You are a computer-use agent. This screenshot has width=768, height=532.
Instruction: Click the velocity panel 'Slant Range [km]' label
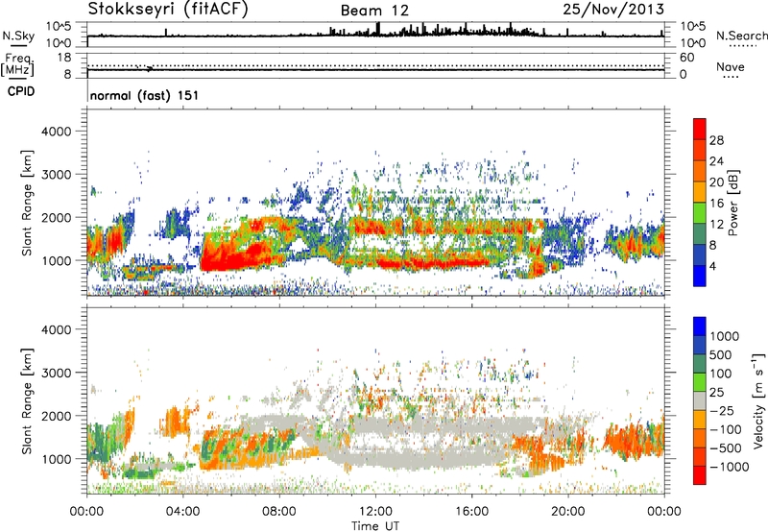tap(27, 401)
